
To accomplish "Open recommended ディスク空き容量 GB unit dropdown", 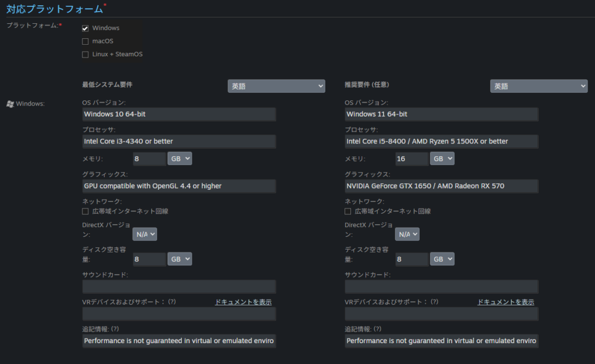I will coord(442,259).
